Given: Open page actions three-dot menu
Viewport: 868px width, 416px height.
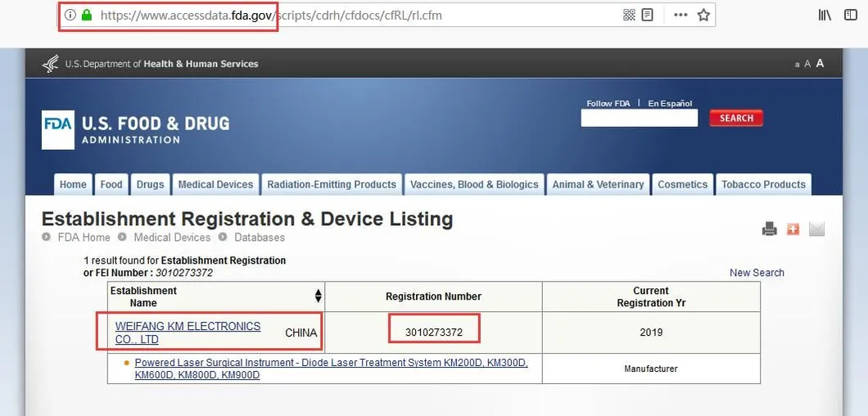Looking at the screenshot, I should pyautogui.click(x=680, y=15).
